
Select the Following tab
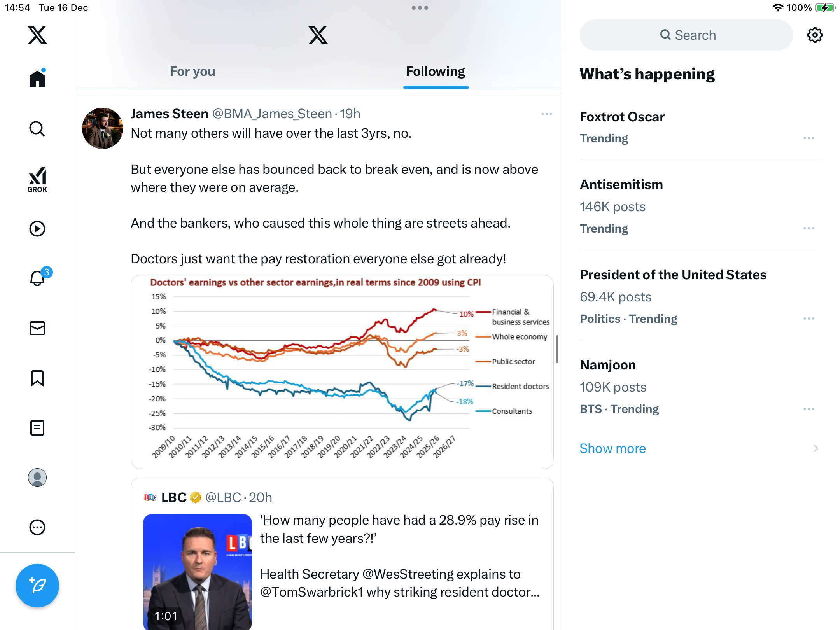436,72
